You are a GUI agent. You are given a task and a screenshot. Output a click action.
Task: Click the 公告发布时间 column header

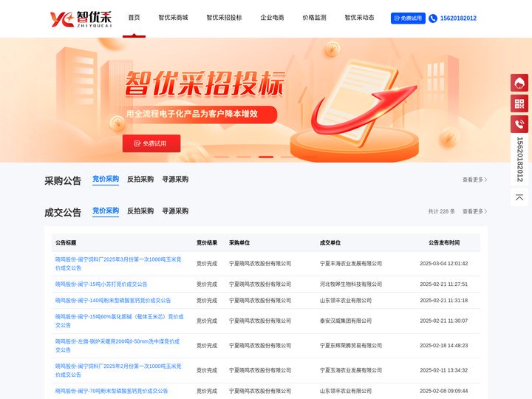(x=444, y=243)
